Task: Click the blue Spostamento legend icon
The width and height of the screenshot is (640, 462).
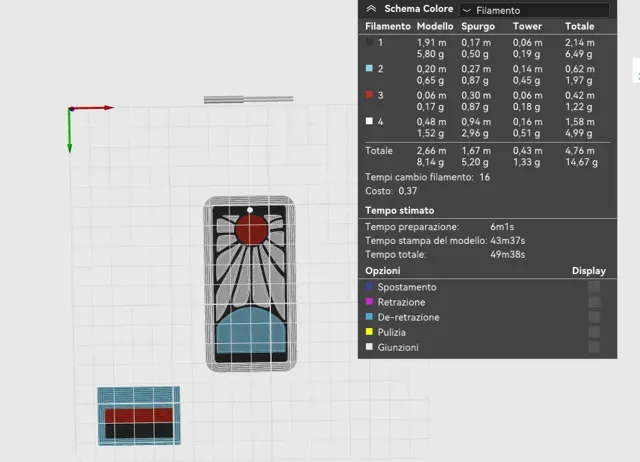Action: click(x=369, y=287)
